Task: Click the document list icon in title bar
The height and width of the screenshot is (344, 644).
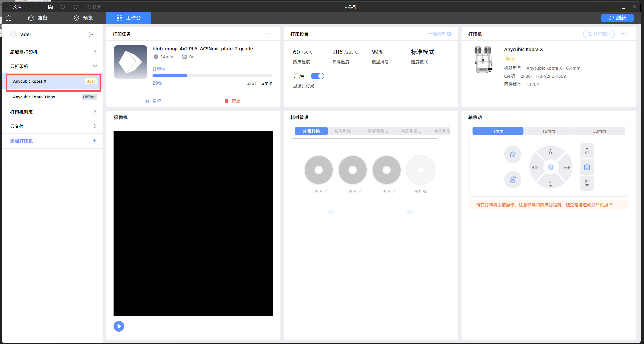Action: [31, 7]
